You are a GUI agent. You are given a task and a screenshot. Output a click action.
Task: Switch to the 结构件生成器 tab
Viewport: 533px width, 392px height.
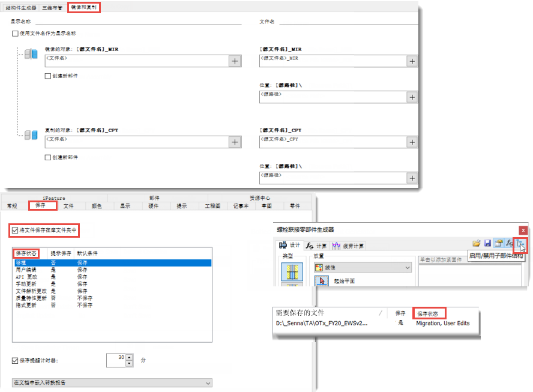click(21, 8)
